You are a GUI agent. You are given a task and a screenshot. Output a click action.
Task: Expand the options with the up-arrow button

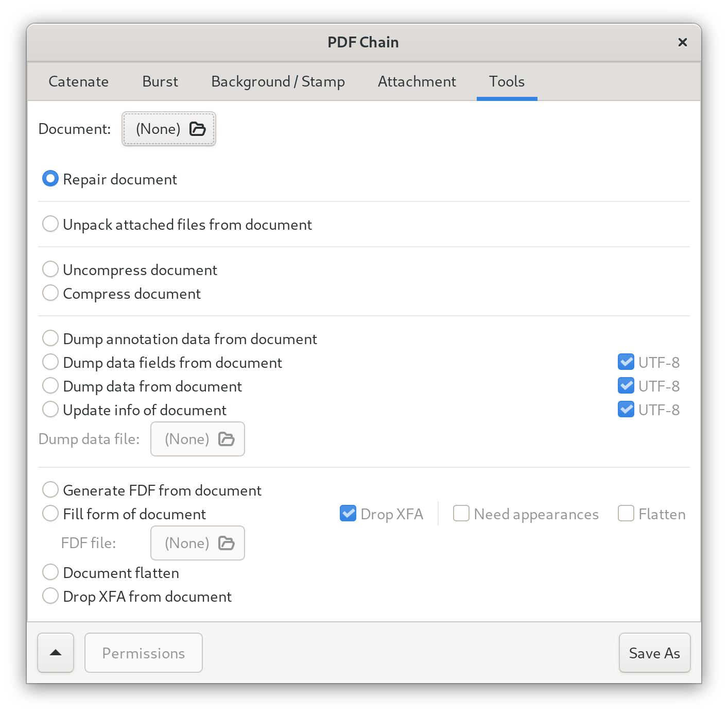[56, 653]
